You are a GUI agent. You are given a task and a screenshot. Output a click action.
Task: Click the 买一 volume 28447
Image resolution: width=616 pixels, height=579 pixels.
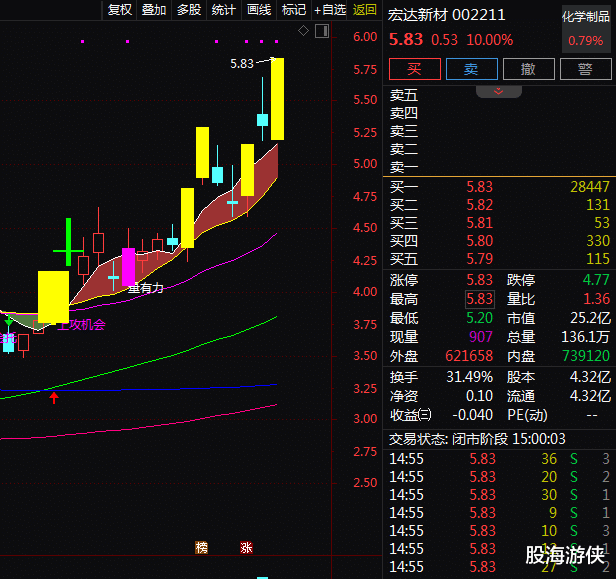(590, 187)
